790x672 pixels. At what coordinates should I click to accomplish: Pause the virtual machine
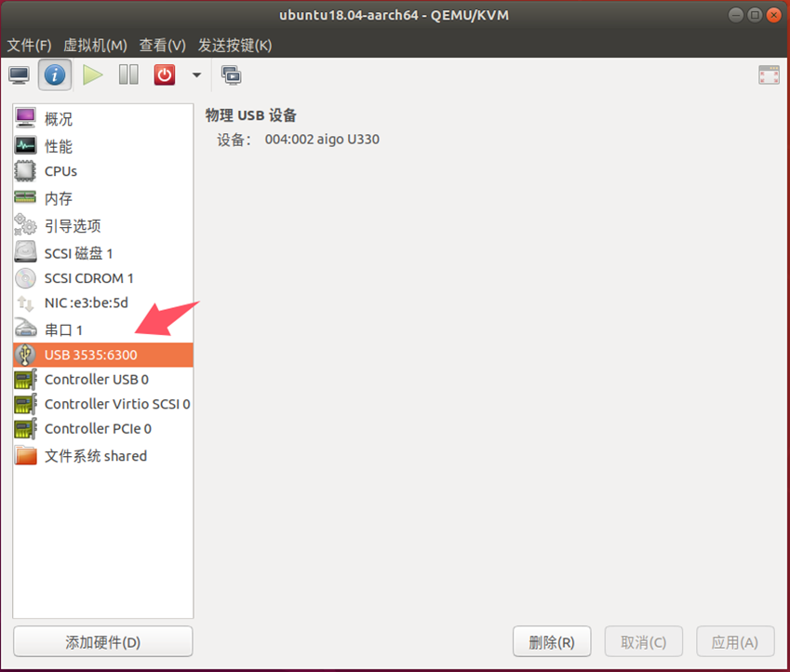click(129, 75)
